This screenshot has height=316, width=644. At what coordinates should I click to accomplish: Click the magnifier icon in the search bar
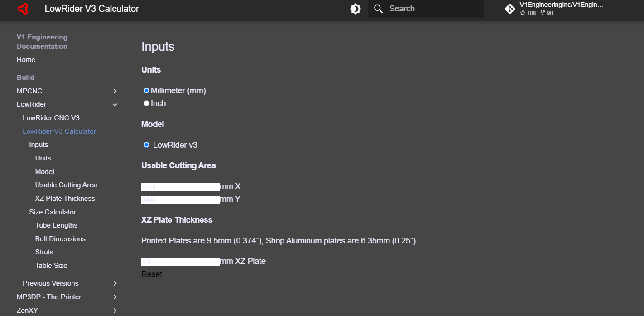click(x=378, y=8)
